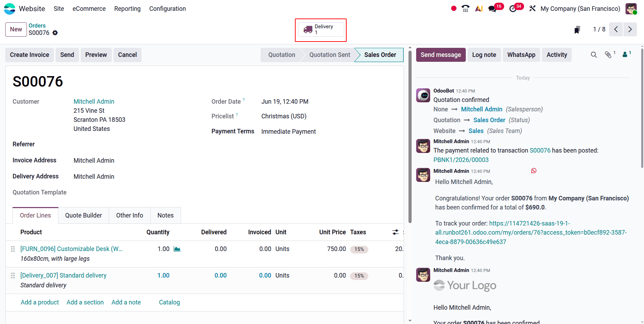The width and height of the screenshot is (644, 324).
Task: Select the Quotation Sent status stage
Action: click(x=330, y=55)
